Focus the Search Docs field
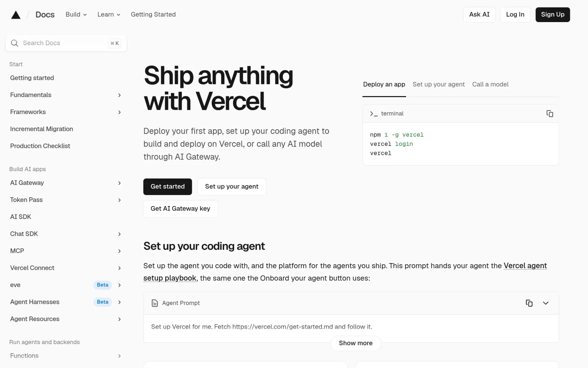 [66, 43]
